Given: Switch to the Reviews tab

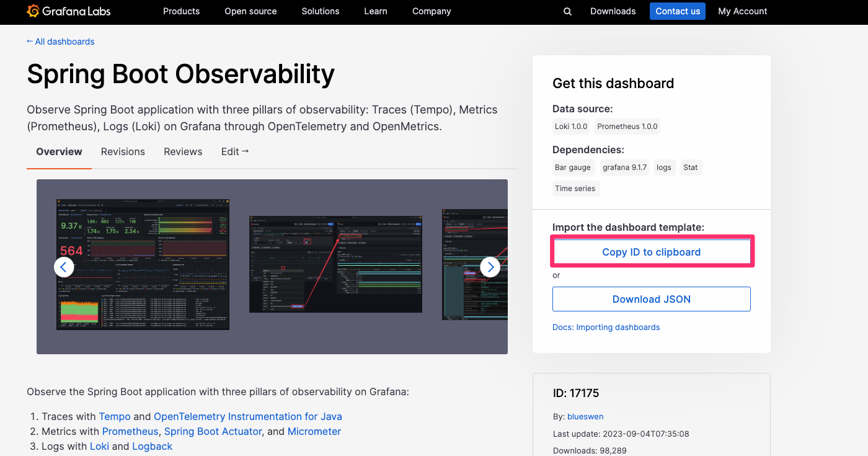Looking at the screenshot, I should tap(183, 151).
